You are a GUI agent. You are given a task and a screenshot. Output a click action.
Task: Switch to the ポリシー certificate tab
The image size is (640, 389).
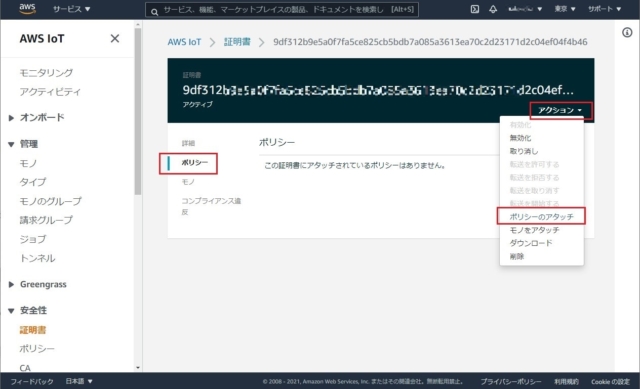click(x=194, y=162)
